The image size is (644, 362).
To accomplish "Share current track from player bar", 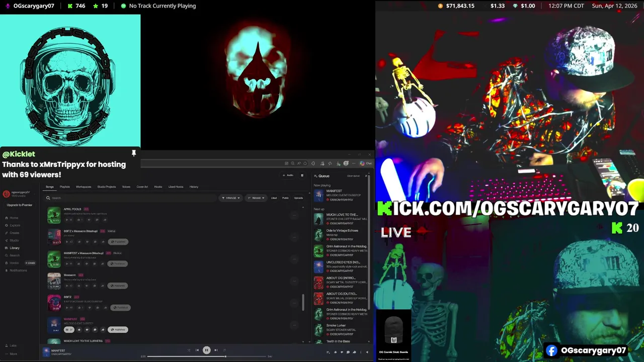I will [354, 352].
